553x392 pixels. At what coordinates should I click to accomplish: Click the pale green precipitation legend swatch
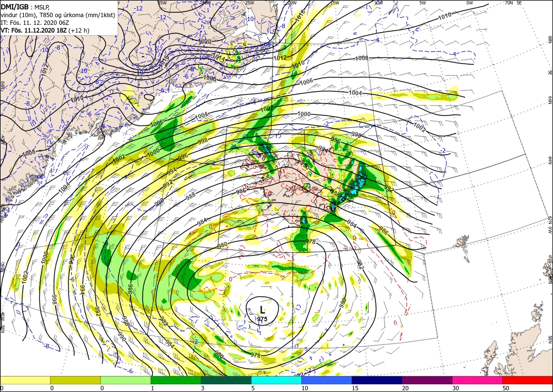(x=126, y=380)
